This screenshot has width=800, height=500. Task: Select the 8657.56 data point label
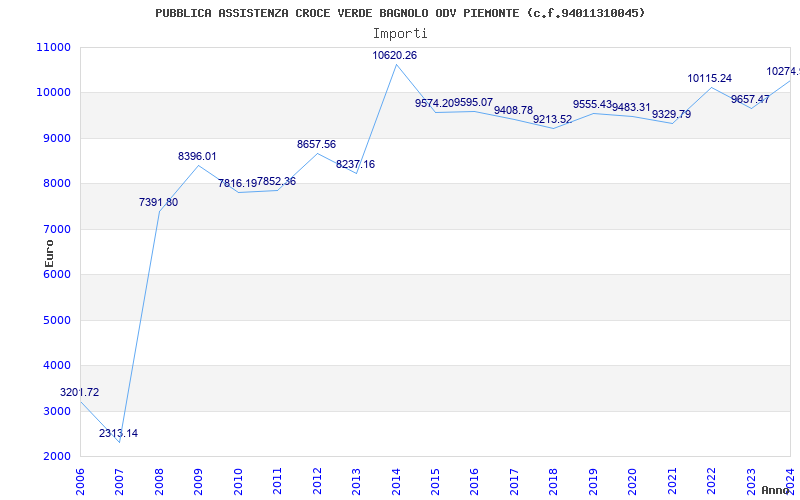pyautogui.click(x=316, y=144)
